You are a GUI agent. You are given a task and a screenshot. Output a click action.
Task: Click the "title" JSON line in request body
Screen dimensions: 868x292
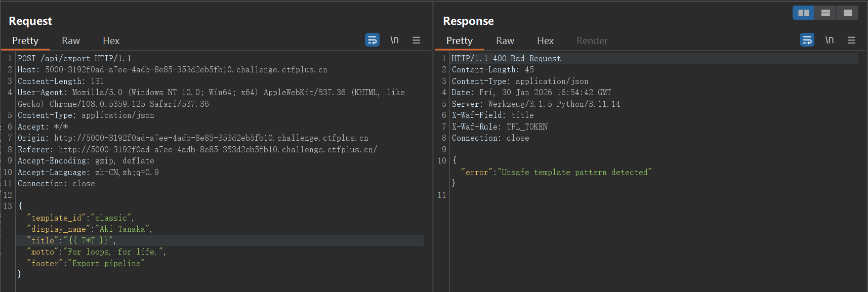pos(71,240)
